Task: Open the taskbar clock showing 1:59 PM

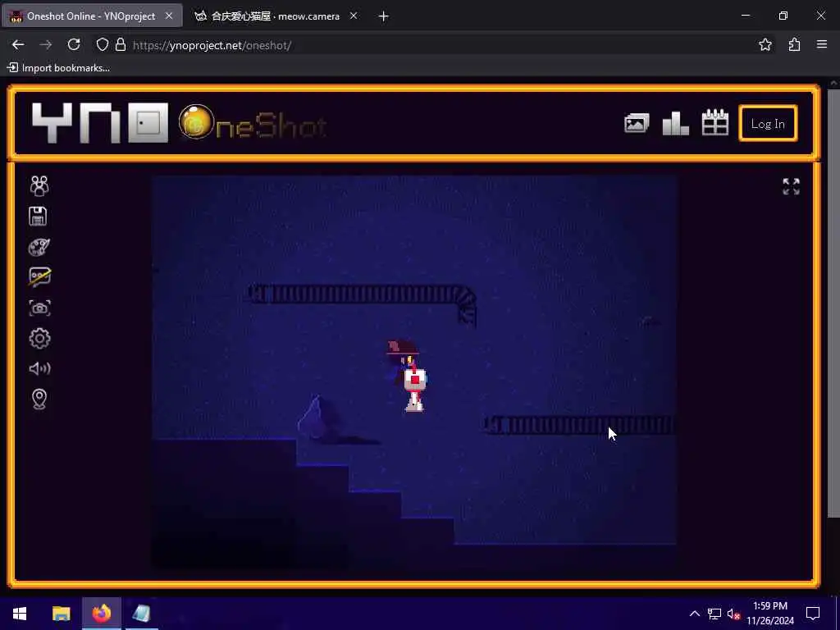Action: pyautogui.click(x=769, y=614)
